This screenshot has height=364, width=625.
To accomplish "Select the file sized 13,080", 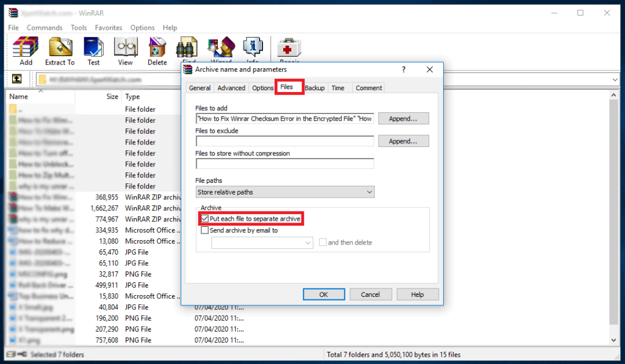I will [94, 241].
